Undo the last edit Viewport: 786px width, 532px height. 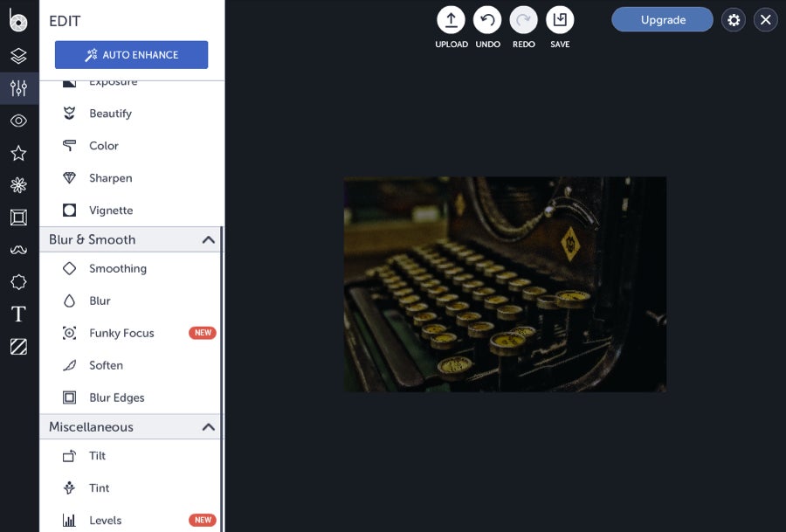point(487,20)
